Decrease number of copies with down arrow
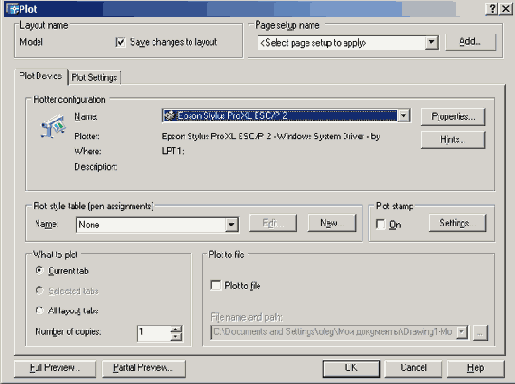 [x=176, y=337]
